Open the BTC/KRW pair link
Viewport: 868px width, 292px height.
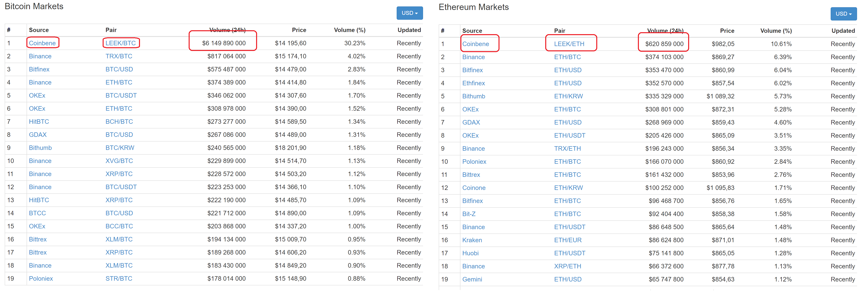click(120, 148)
